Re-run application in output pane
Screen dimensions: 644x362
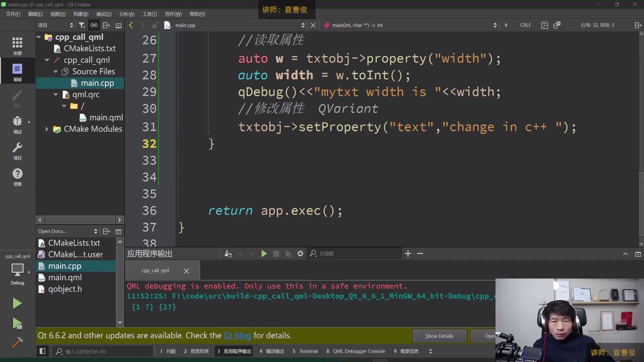click(264, 254)
